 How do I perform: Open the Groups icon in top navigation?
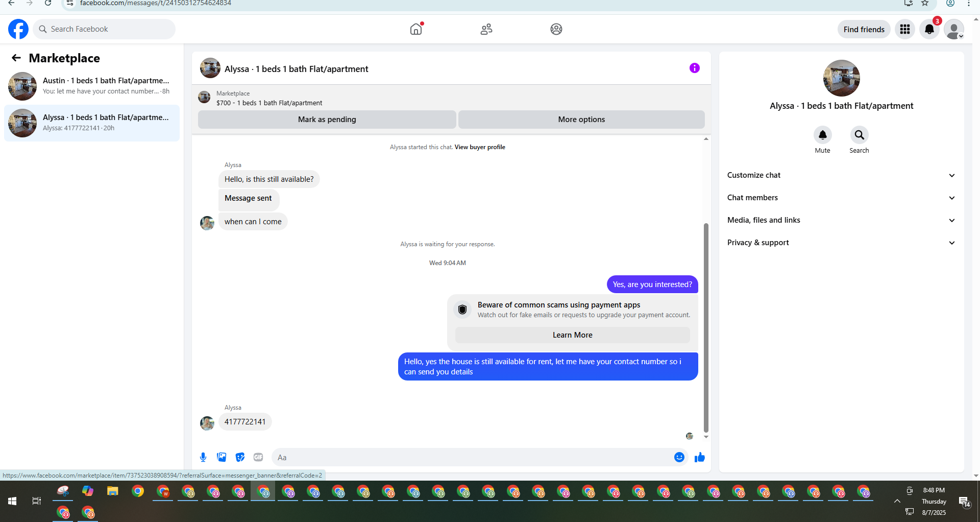click(556, 29)
